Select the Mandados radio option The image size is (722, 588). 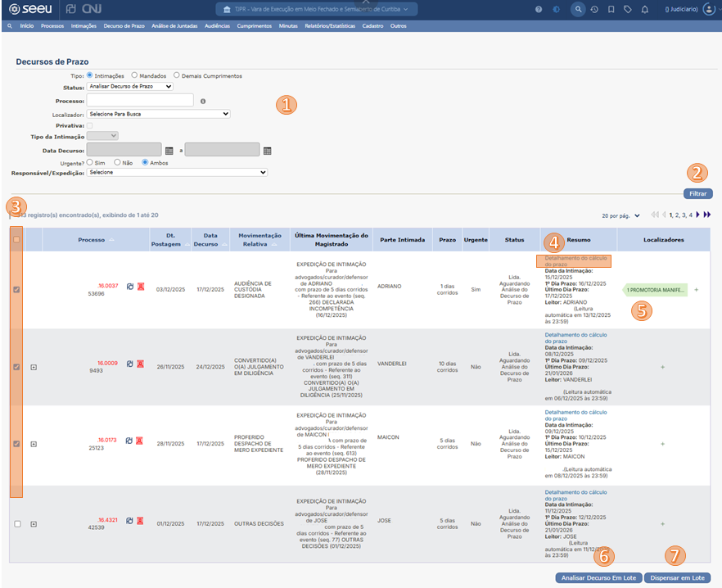[134, 75]
